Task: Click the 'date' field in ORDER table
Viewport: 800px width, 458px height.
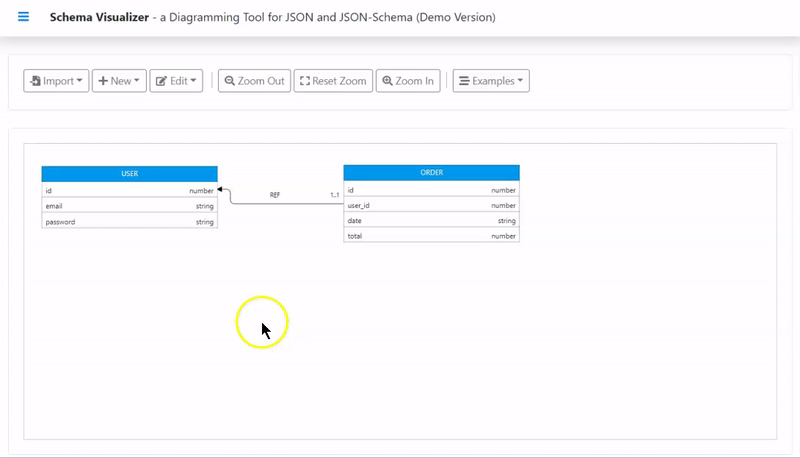Action: pyautogui.click(x=432, y=221)
